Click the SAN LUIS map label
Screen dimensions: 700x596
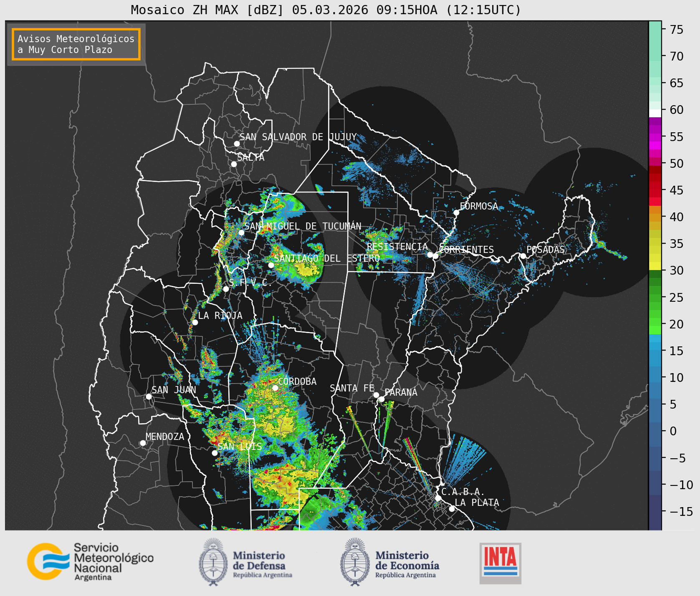(x=240, y=447)
